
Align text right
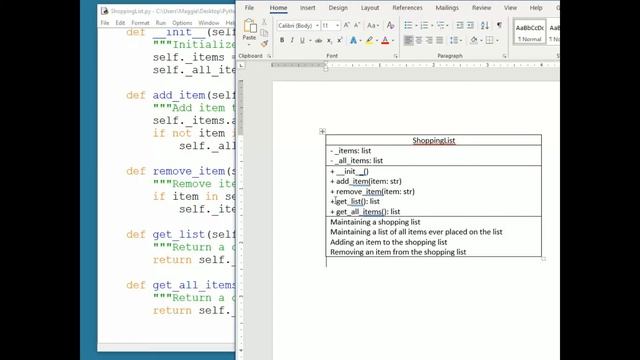coord(429,40)
